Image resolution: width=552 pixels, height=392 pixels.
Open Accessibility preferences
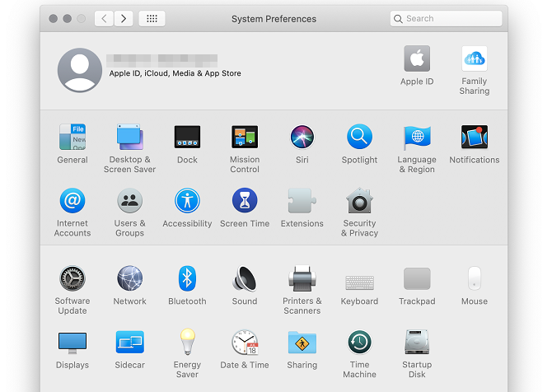(x=187, y=201)
